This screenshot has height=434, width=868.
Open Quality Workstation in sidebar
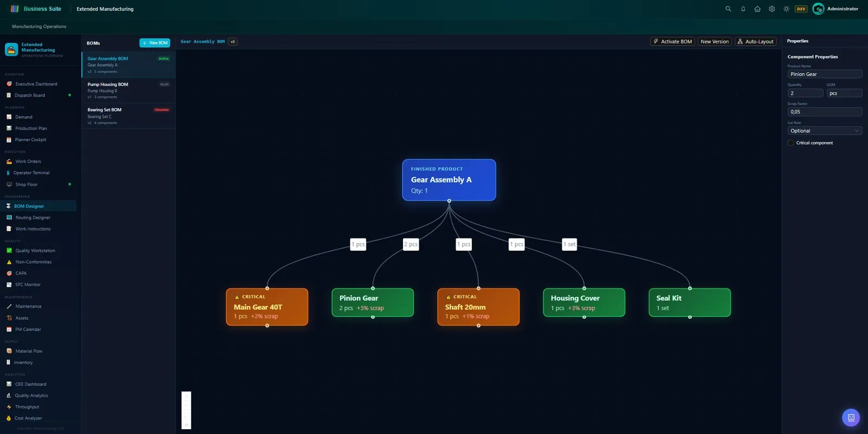point(35,251)
